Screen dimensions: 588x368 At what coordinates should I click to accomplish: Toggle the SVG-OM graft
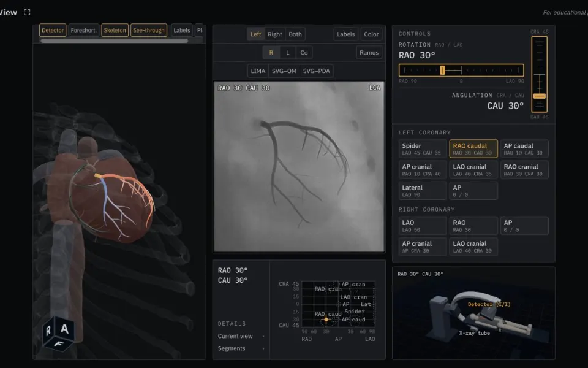[x=284, y=71]
